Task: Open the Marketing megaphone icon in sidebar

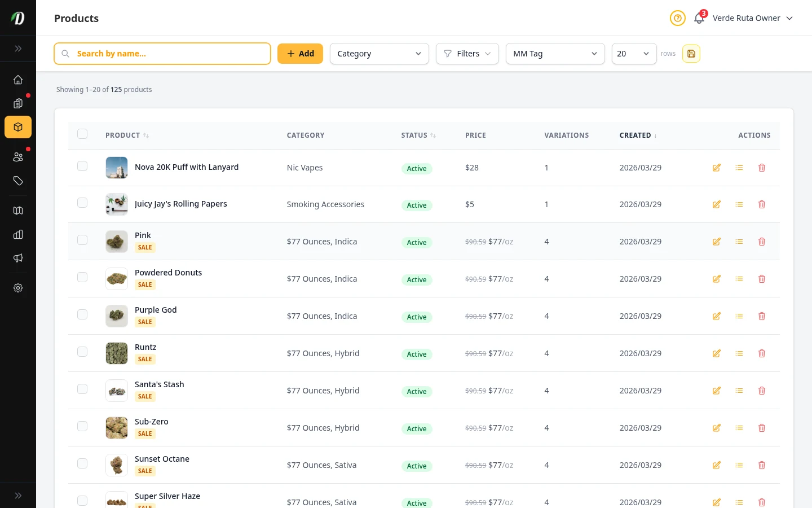Action: coord(18,258)
